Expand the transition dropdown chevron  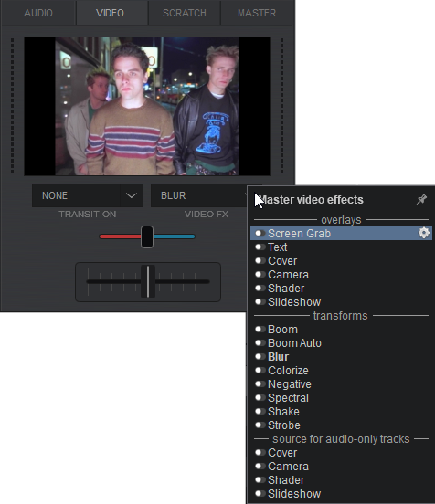coord(132,195)
